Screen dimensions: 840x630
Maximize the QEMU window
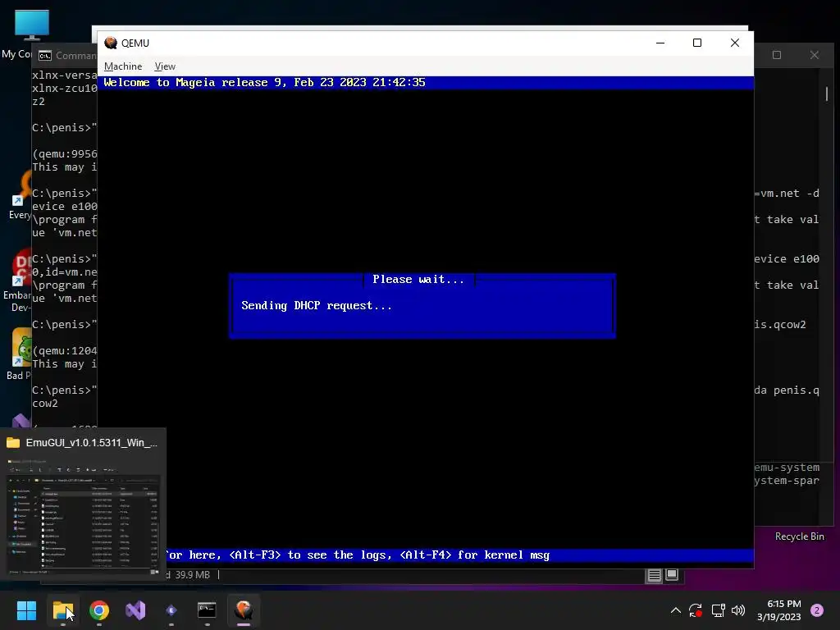[x=697, y=43]
